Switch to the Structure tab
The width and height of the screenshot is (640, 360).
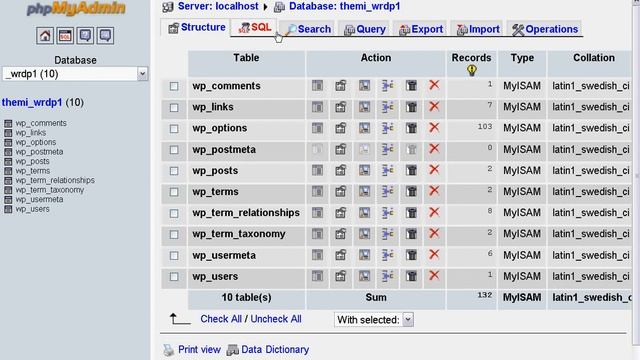[197, 27]
